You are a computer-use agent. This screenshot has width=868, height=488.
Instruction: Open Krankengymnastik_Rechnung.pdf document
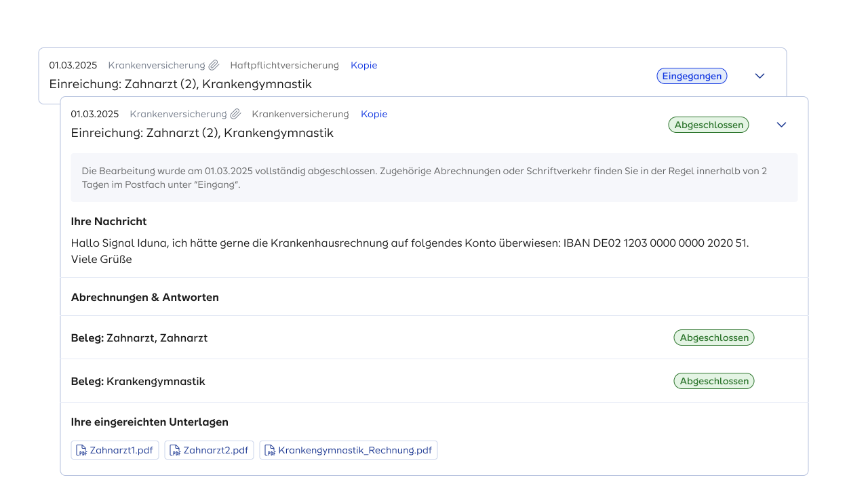tap(354, 450)
